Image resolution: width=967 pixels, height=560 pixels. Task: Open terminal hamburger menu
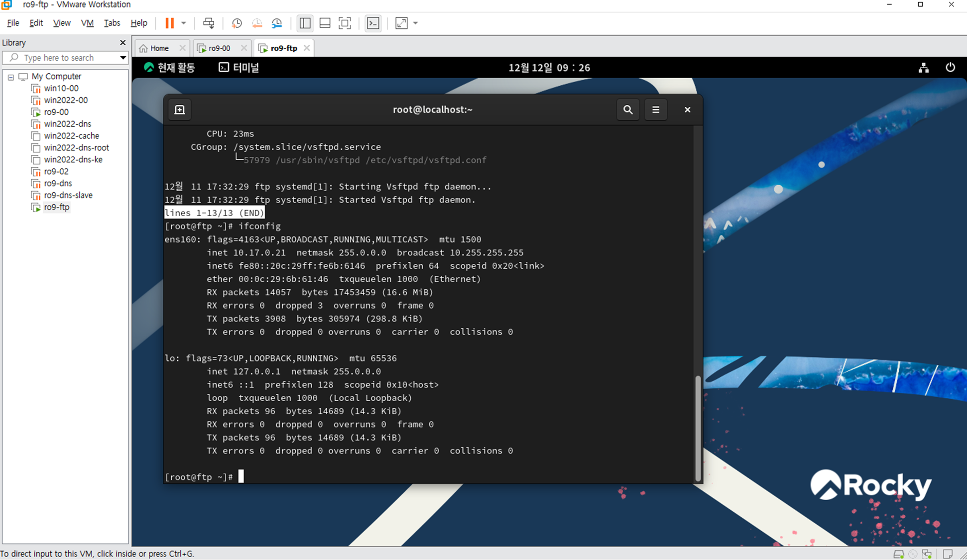[x=655, y=110]
